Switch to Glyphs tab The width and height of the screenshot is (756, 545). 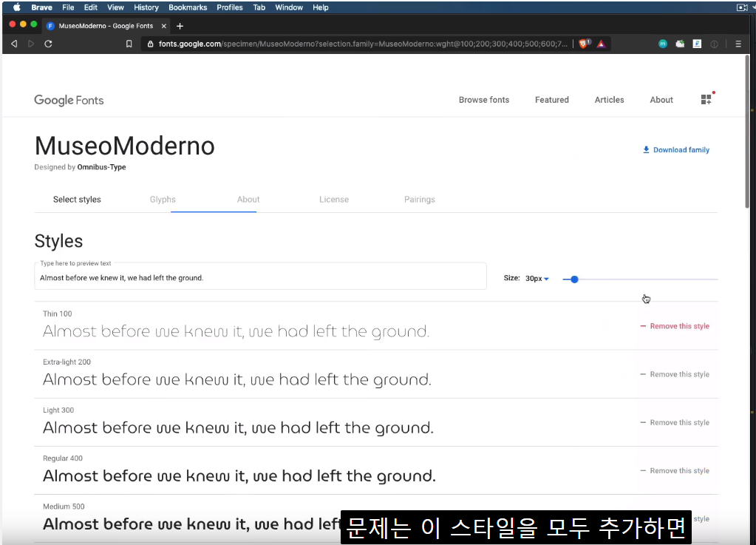(x=163, y=199)
